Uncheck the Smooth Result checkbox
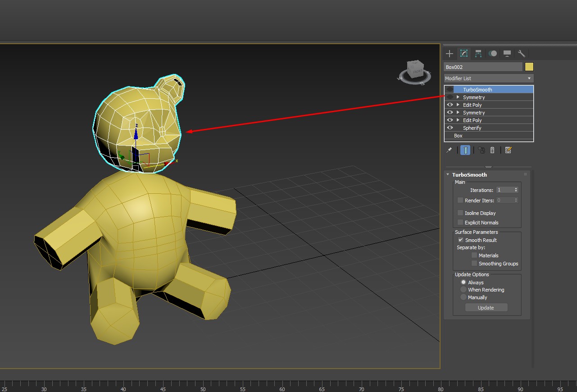The image size is (577, 392). tap(460, 240)
